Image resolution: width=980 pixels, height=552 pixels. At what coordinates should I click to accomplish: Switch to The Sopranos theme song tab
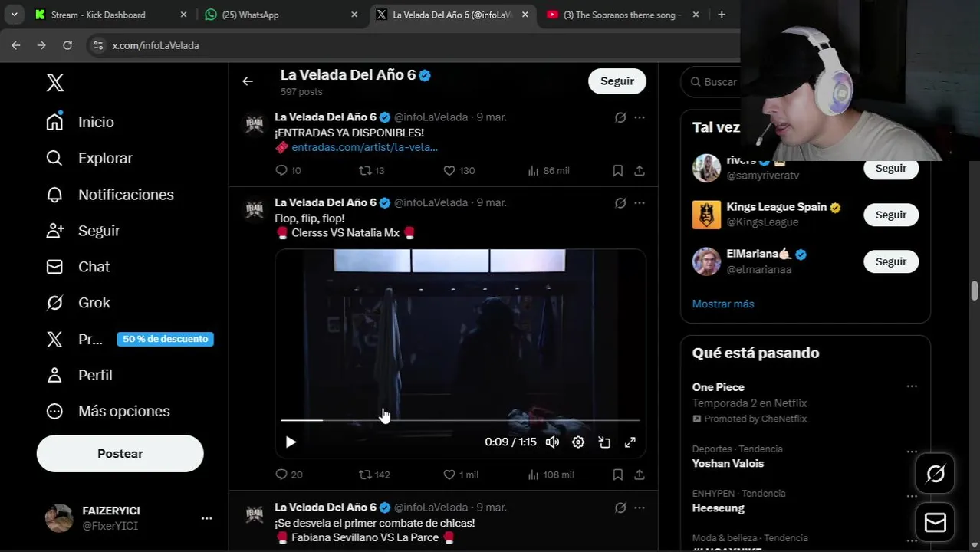[622, 15]
